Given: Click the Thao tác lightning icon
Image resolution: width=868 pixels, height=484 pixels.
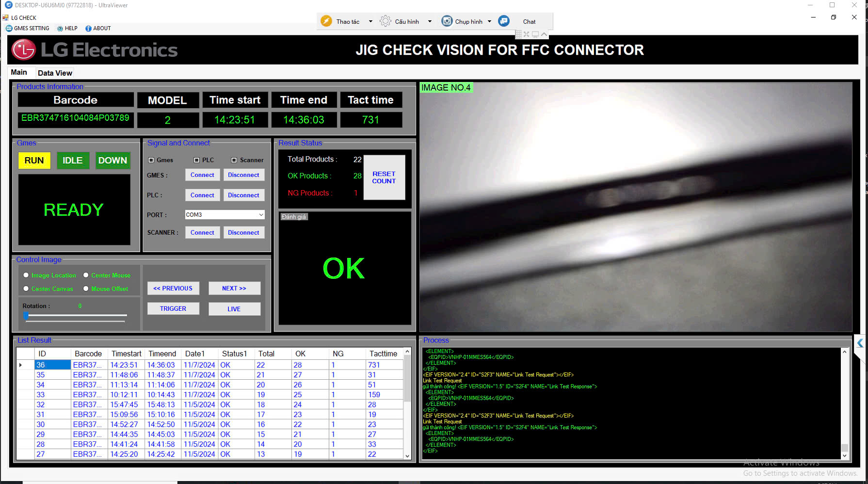Looking at the screenshot, I should pyautogui.click(x=326, y=21).
